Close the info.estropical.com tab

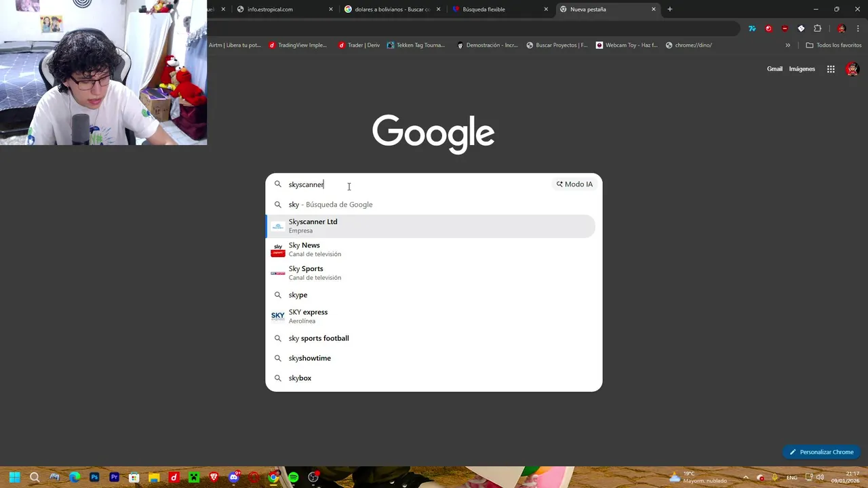331,9
